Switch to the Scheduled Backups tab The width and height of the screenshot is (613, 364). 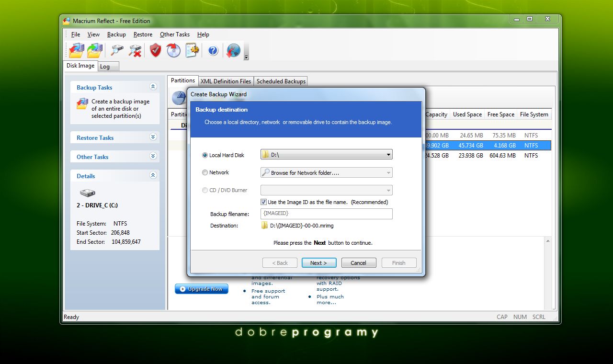click(281, 81)
